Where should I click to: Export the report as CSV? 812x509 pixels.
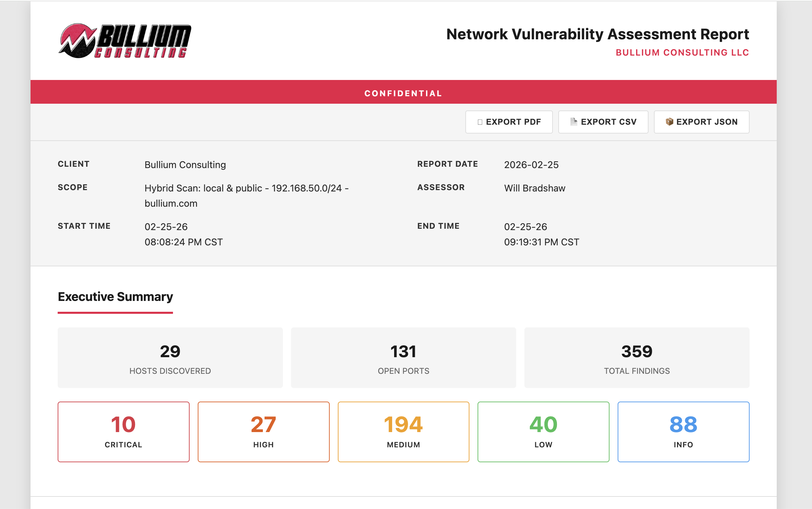603,122
